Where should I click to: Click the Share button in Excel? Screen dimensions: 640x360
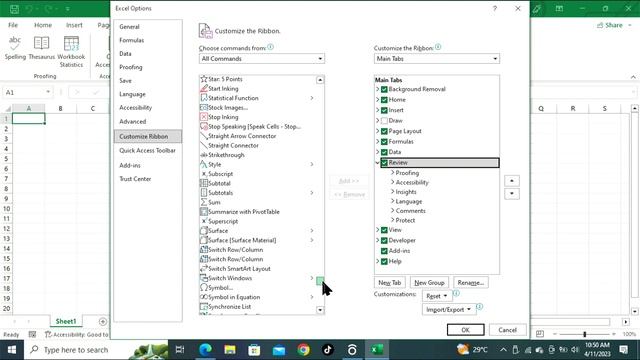coord(614,25)
